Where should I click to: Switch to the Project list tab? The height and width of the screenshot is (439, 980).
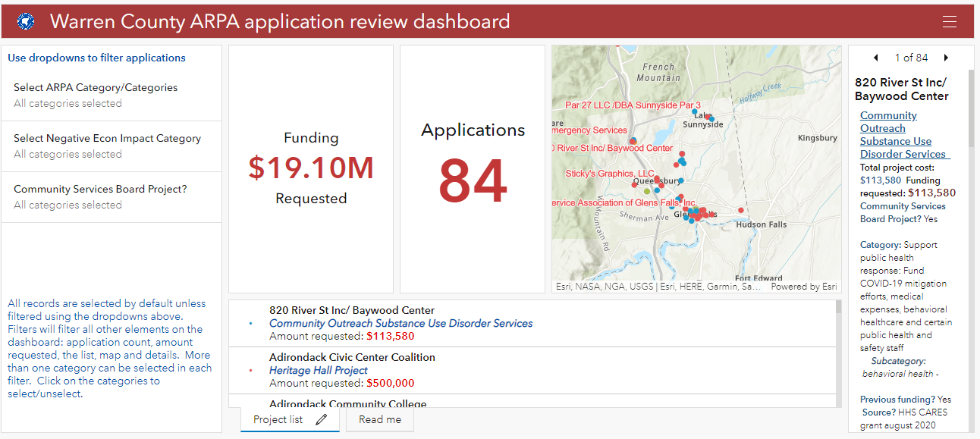coord(289,419)
